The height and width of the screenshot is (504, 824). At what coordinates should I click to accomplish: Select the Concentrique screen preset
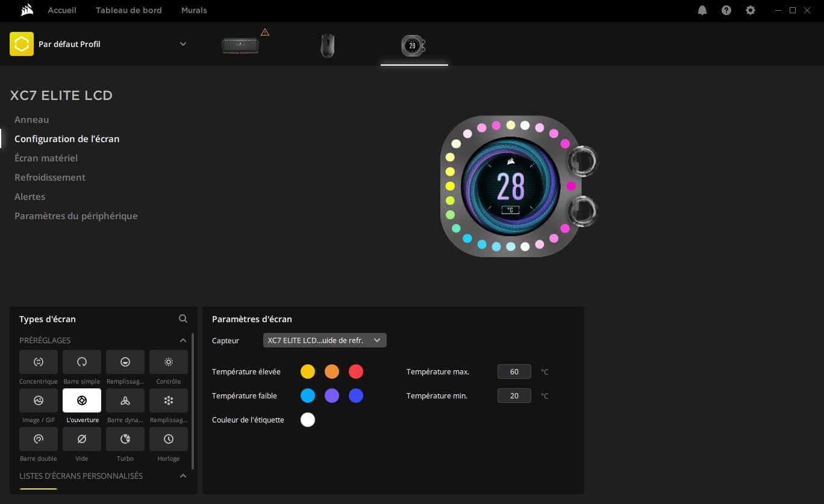coord(39,362)
